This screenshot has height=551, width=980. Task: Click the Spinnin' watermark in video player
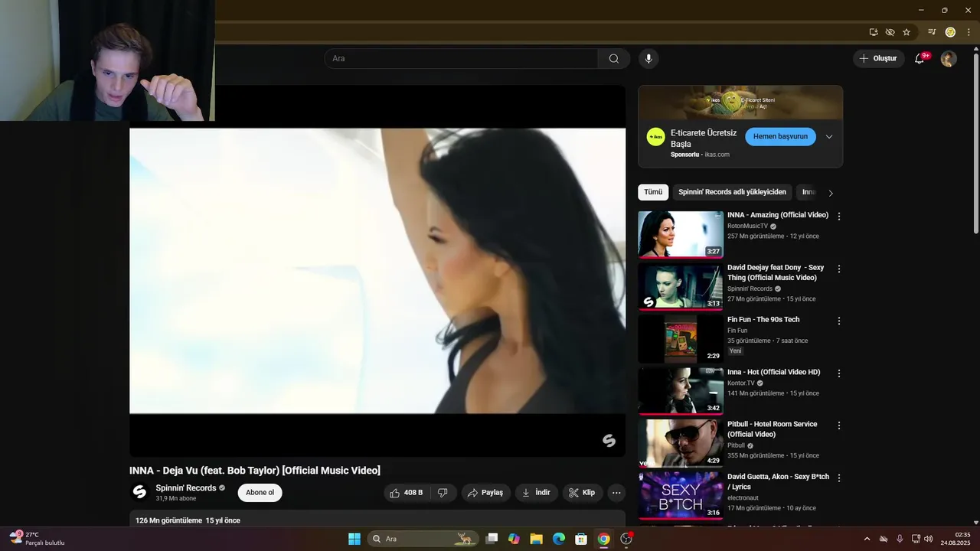click(609, 441)
